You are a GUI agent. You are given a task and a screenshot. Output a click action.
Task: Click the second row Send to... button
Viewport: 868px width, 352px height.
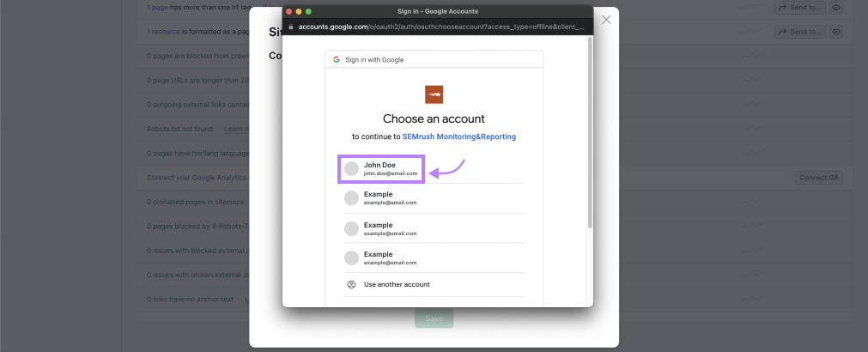pyautogui.click(x=799, y=32)
